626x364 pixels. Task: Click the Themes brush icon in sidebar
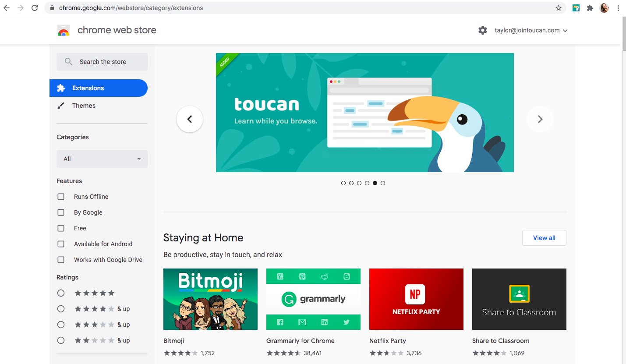coord(61,106)
